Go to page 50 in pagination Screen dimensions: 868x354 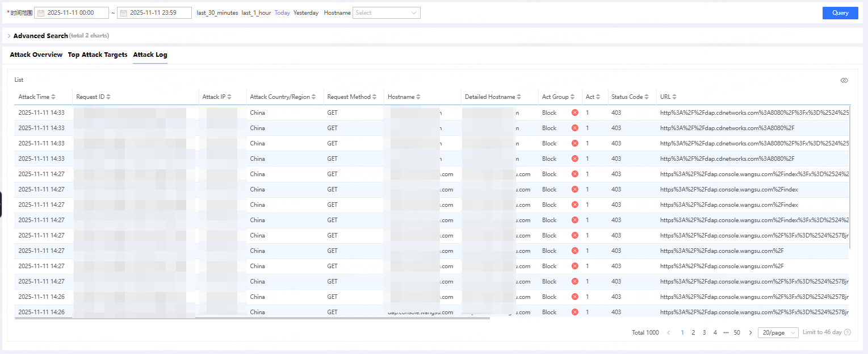point(737,332)
